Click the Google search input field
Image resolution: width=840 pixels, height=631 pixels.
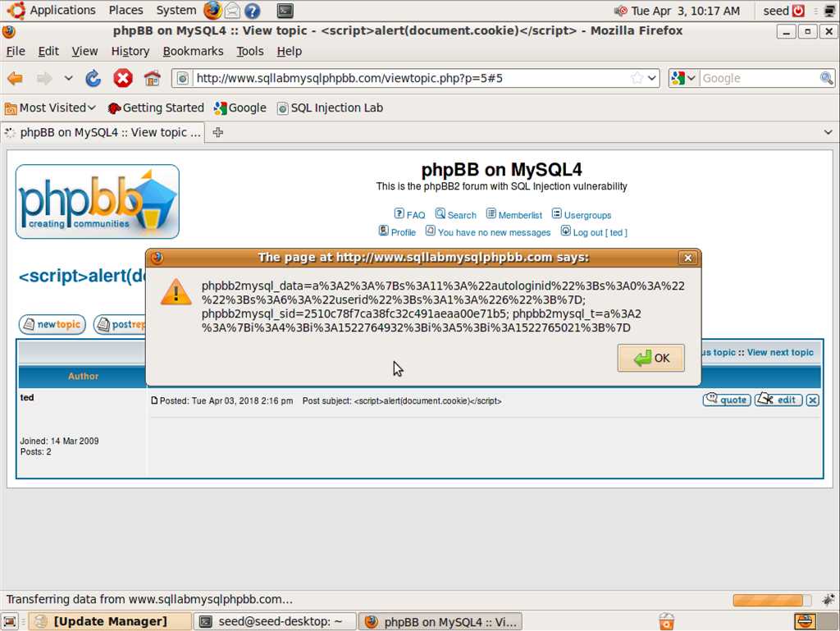click(x=759, y=78)
